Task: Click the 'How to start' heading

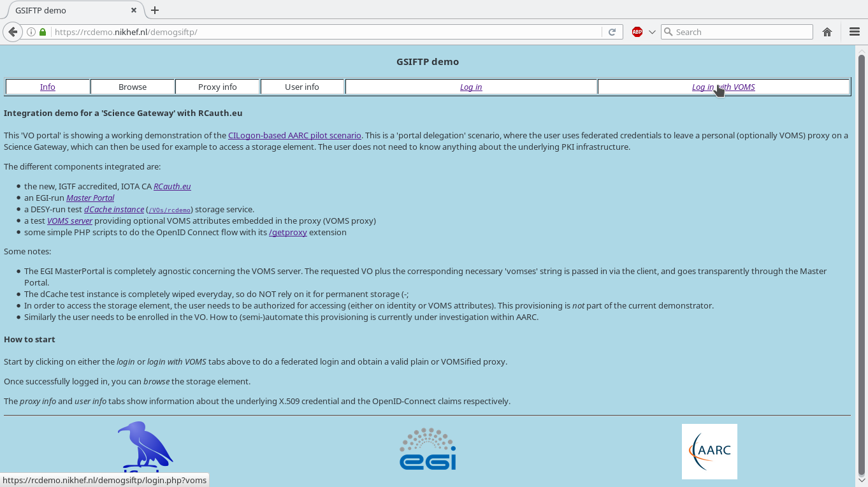Action: tap(29, 339)
